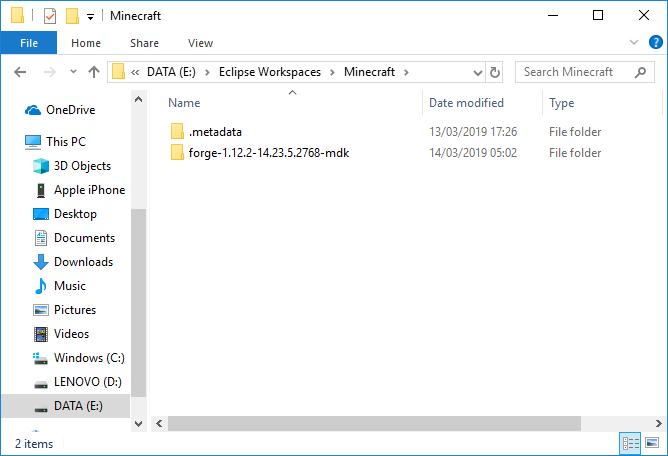Click the date 14/03/2019 05:02
The image size is (668, 456).
coord(473,153)
